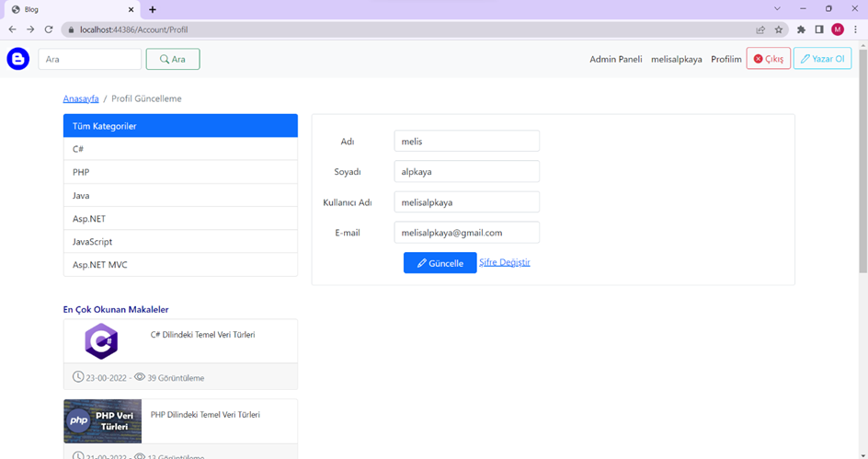Click the 39 Görüntüleme view count

pyautogui.click(x=176, y=378)
